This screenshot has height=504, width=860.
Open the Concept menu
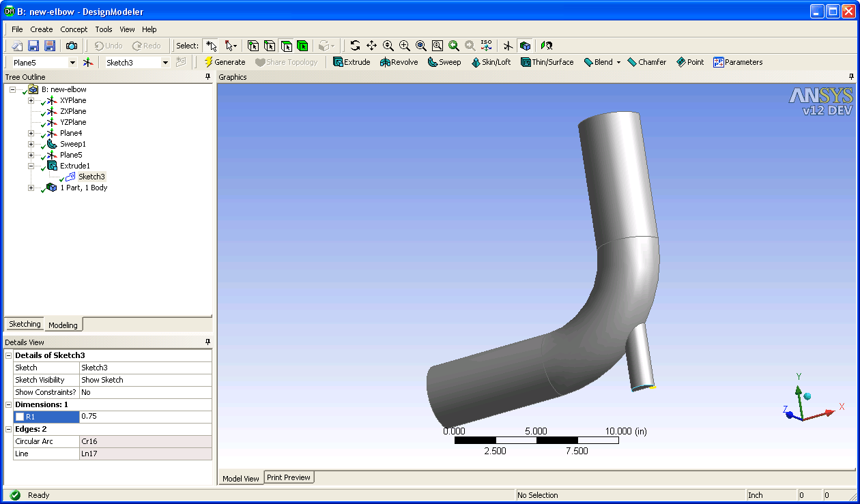(74, 29)
